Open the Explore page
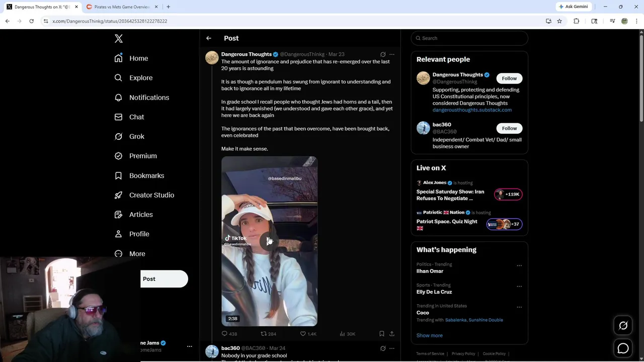This screenshot has width=644, height=362. (x=133, y=78)
